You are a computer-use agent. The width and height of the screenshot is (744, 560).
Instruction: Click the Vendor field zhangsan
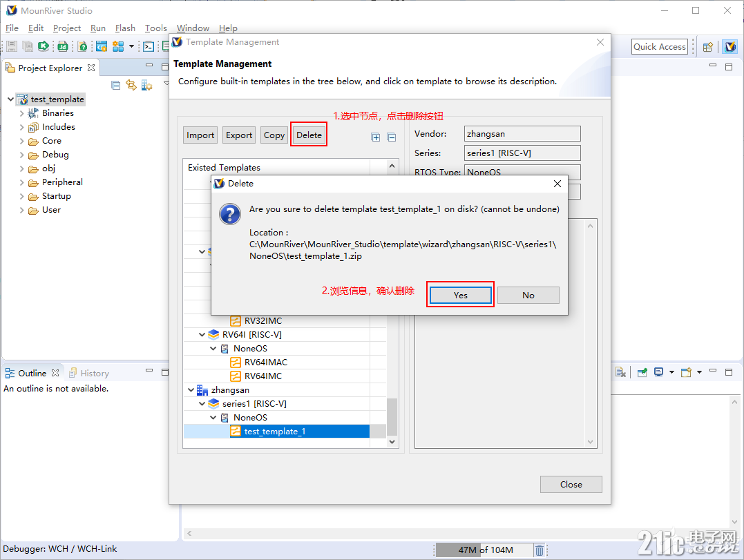point(522,134)
